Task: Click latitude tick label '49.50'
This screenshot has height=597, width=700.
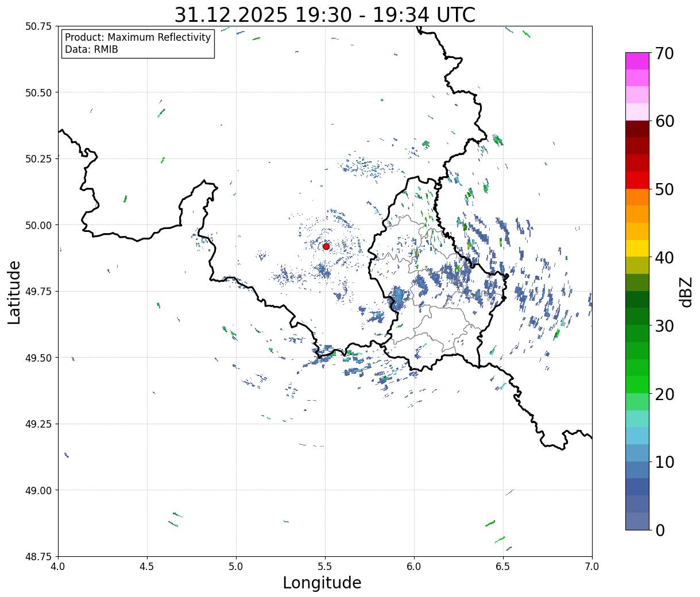Action: click(38, 358)
